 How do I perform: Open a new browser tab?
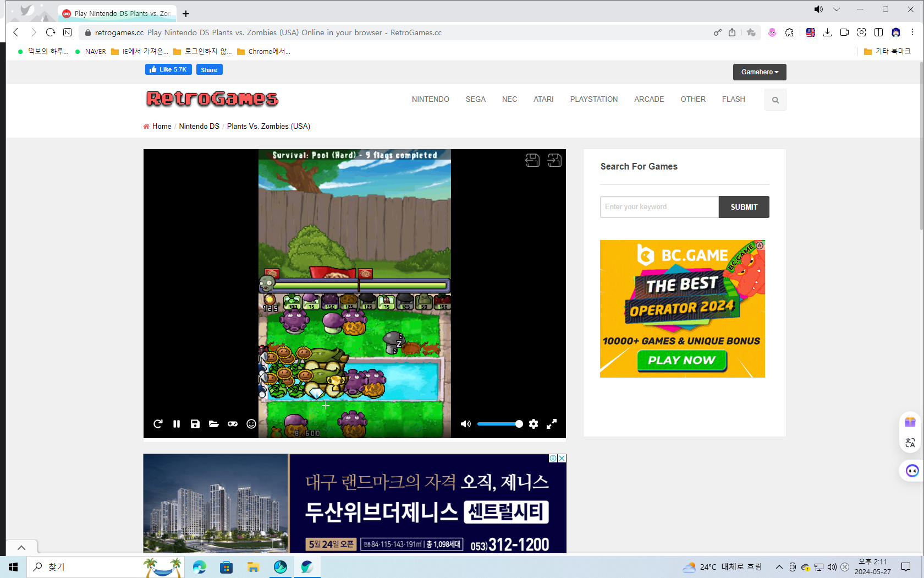click(186, 14)
